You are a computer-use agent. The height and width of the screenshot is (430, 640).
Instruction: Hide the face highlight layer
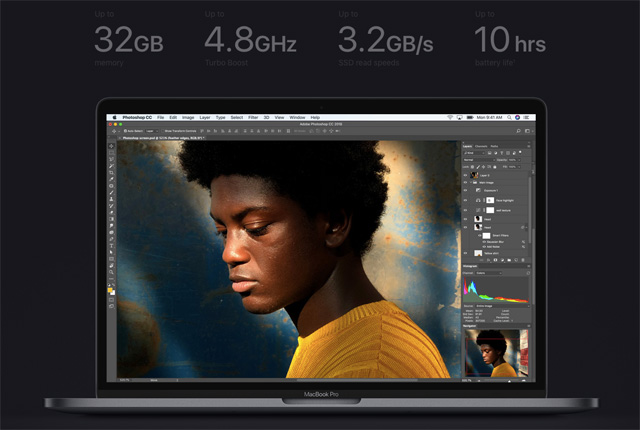465,200
